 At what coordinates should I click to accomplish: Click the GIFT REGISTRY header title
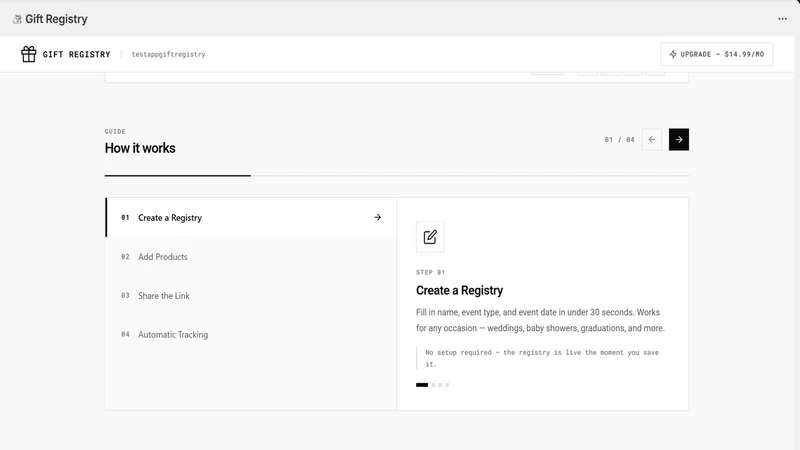click(77, 54)
